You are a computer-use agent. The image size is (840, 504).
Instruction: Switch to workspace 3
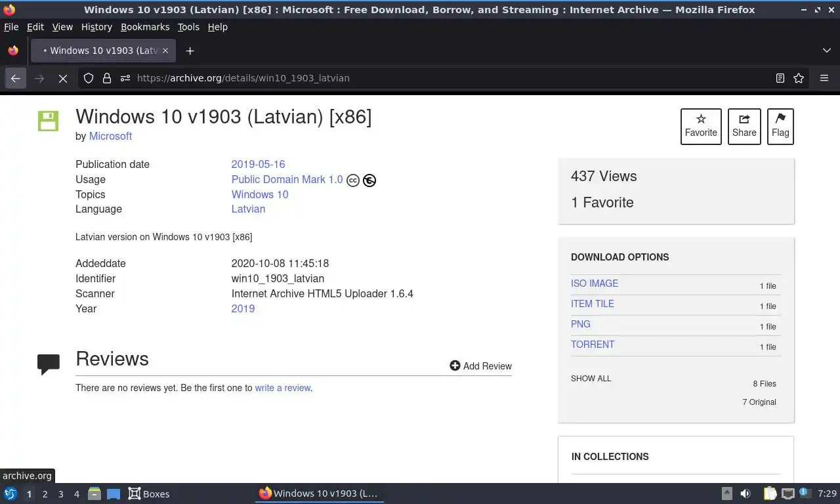pyautogui.click(x=60, y=494)
